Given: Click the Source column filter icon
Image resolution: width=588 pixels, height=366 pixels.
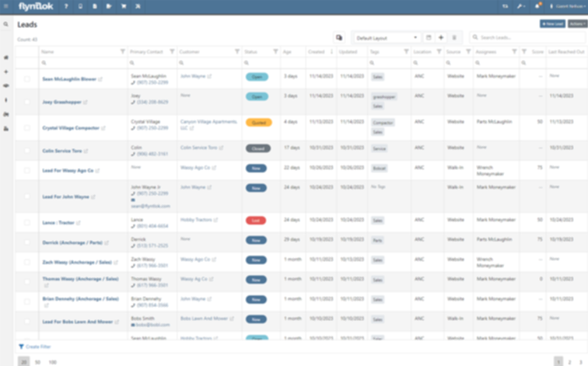Looking at the screenshot, I should pos(468,52).
